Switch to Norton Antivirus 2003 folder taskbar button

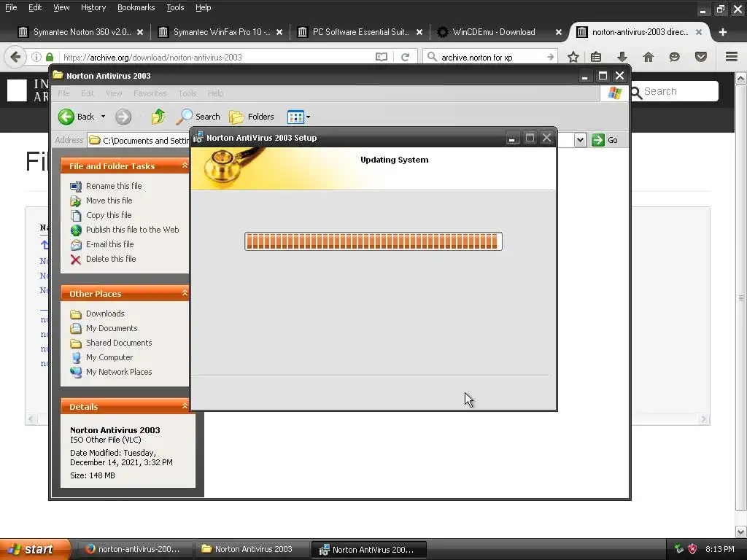tap(251, 549)
